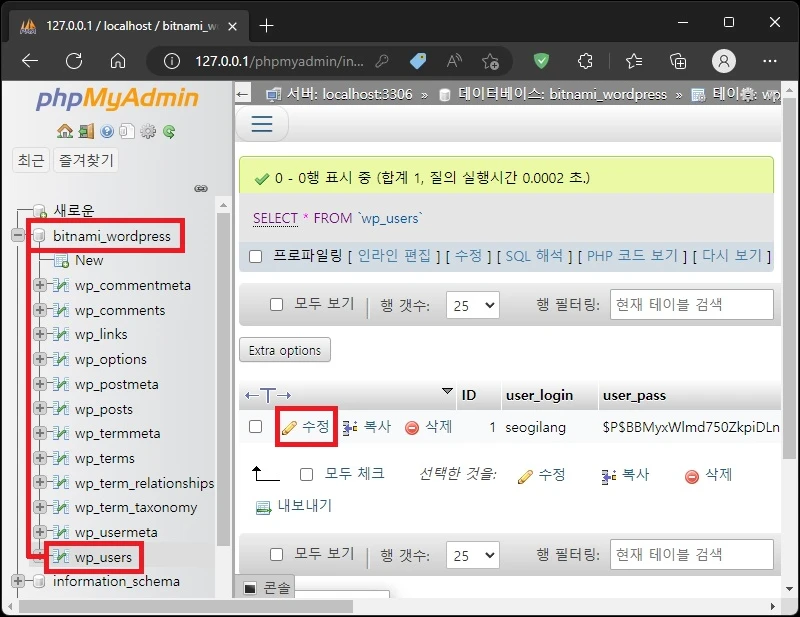
Task: Open the SQL documentation page icon
Action: coord(127,132)
